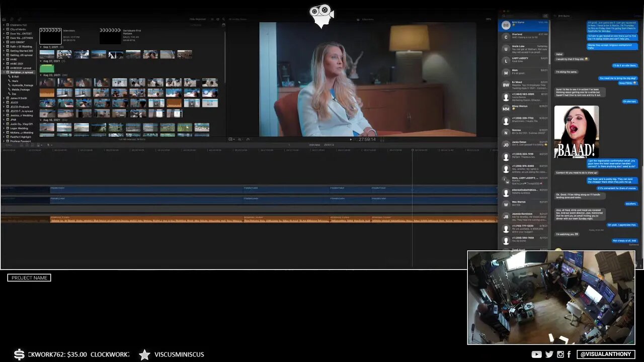Click the Twitter icon in stream overlay

549,354
